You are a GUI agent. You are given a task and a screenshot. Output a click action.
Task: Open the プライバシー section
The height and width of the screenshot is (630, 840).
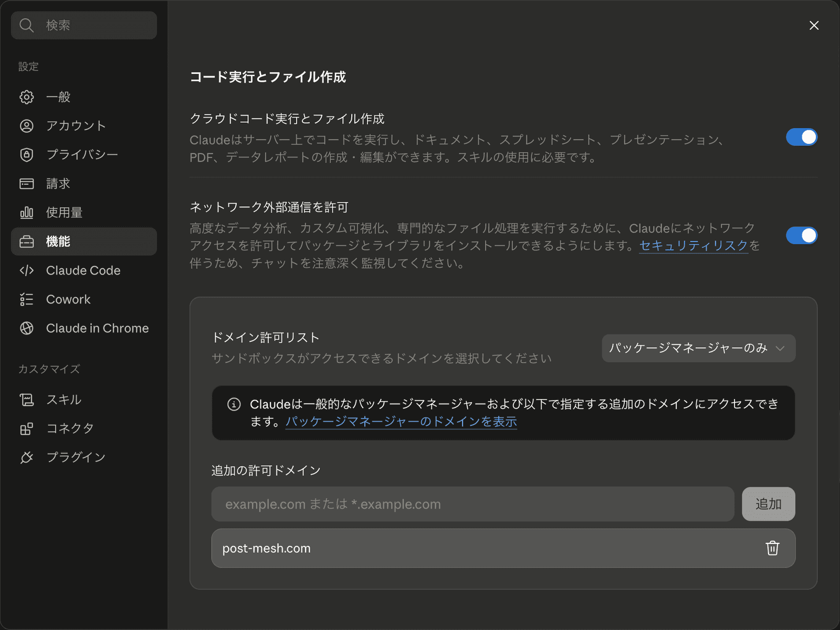point(84,155)
